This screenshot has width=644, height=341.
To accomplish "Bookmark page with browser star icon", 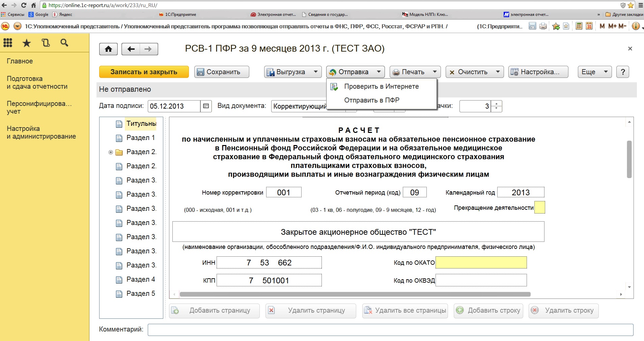I will pos(631,5).
